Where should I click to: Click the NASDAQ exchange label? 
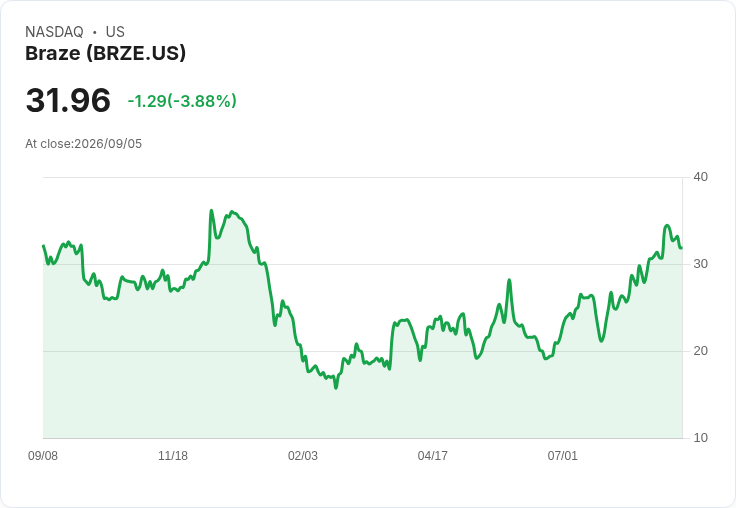(54, 32)
